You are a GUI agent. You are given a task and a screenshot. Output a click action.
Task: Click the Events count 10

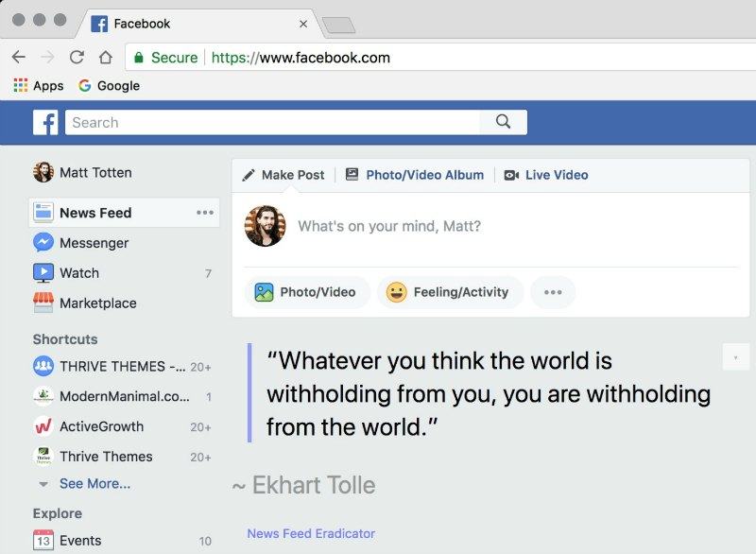pyautogui.click(x=205, y=542)
